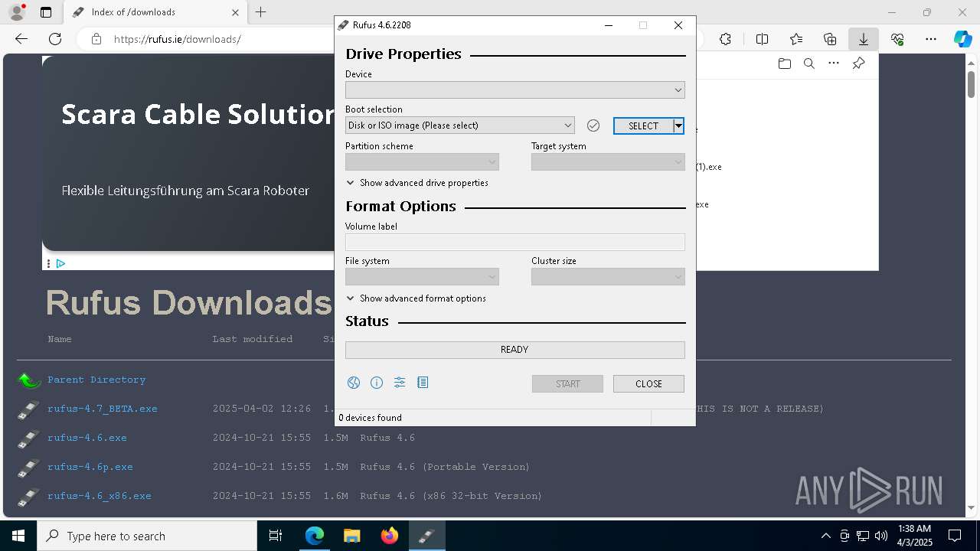Click the READY status progress bar
Screen dimensions: 980x551
coord(515,350)
